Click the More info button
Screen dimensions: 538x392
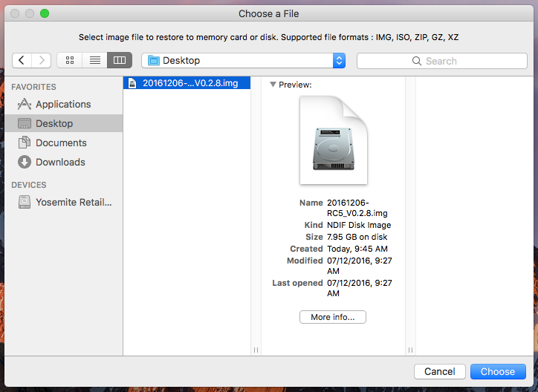(x=332, y=317)
